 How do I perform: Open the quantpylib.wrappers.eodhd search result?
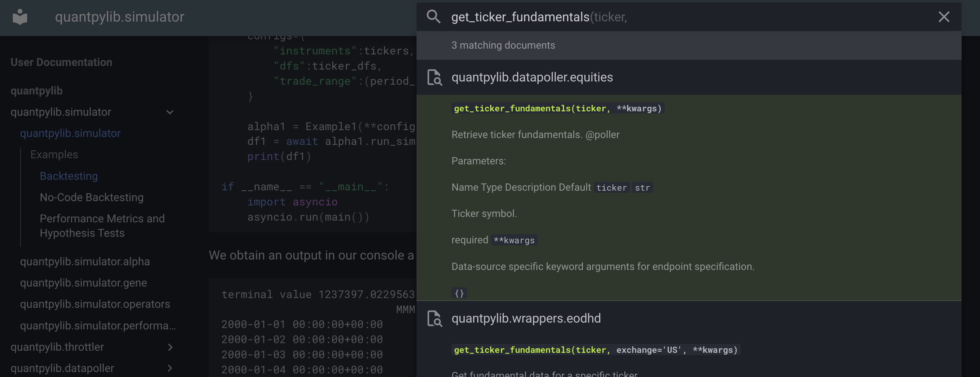pos(689,318)
